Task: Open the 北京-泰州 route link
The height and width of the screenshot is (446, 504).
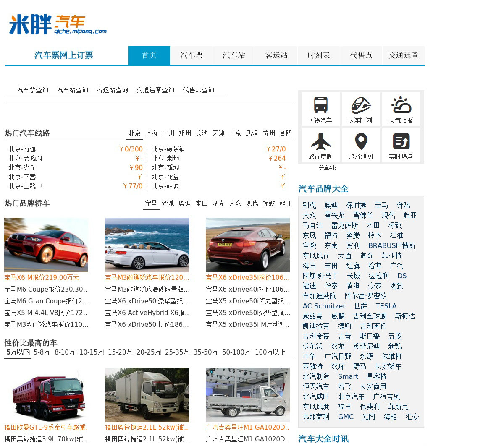Action: pyautogui.click(x=165, y=158)
